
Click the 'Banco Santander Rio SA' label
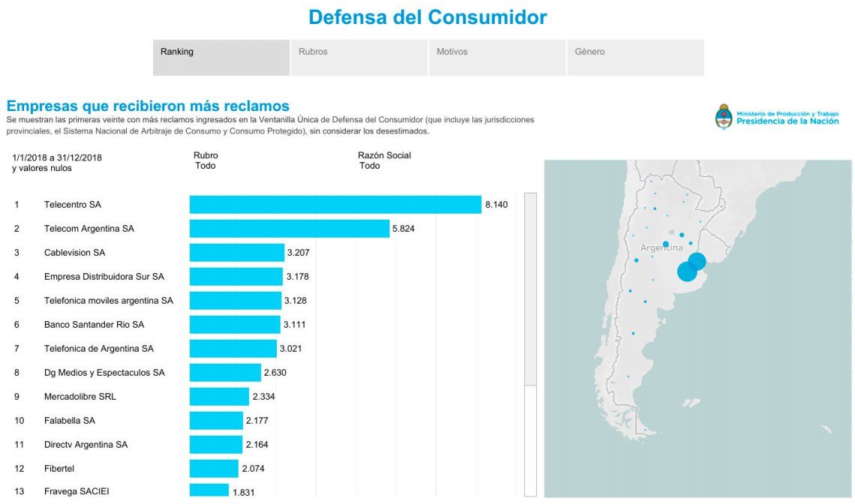point(94,325)
